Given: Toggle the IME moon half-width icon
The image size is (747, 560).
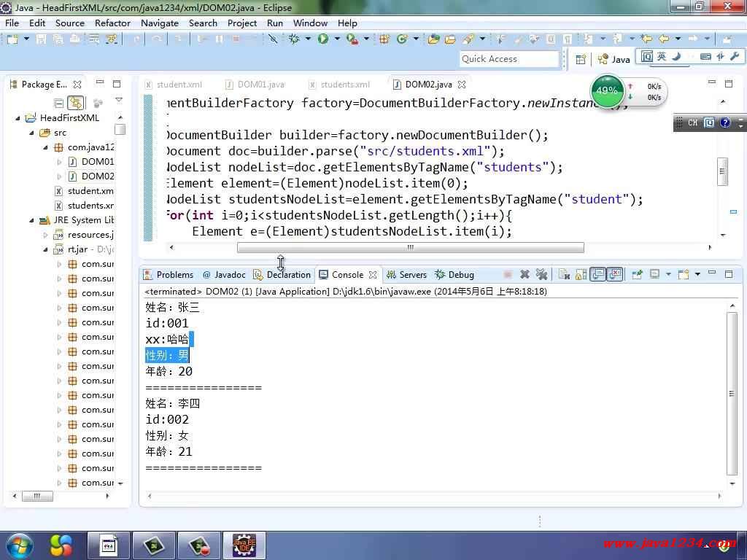Looking at the screenshot, I should click(x=676, y=57).
